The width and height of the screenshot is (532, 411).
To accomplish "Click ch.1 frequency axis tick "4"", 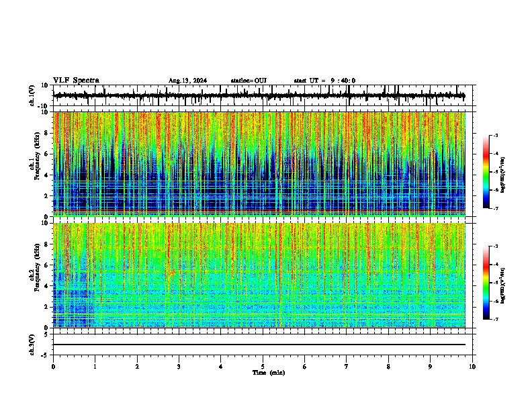I will click(47, 175).
